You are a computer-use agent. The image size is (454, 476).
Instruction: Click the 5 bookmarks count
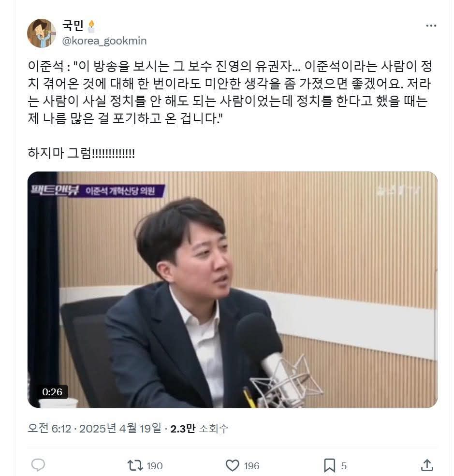[x=344, y=466]
